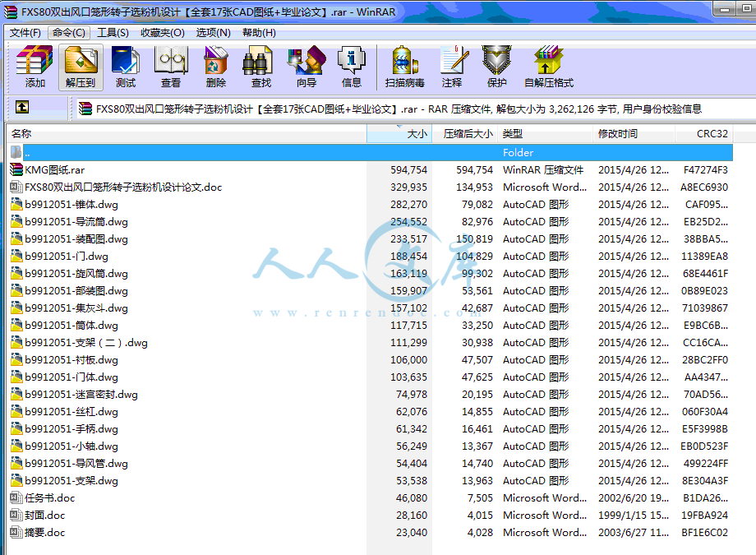The height and width of the screenshot is (555, 756).
Task: Select file b9912051-支架（二）.dwg
Action: [86, 343]
